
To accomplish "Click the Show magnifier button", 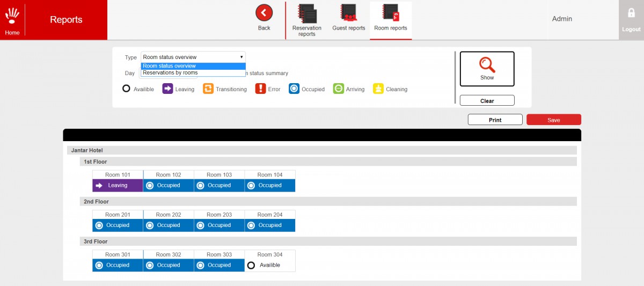I will coord(487,69).
